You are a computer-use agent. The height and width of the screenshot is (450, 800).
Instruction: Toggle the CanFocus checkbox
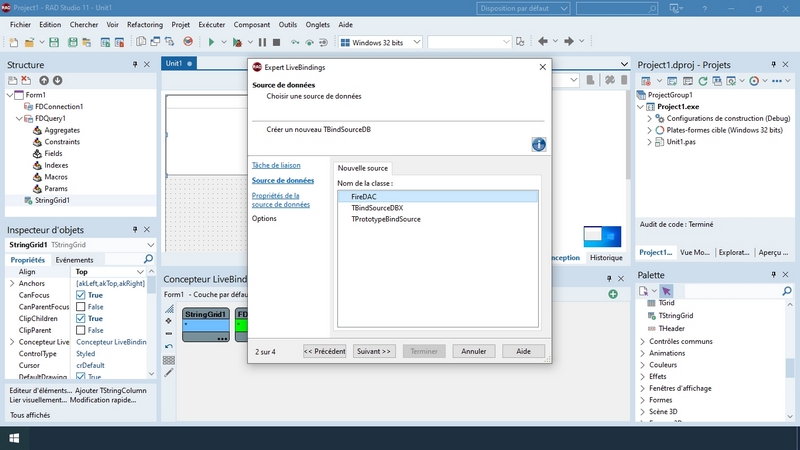(82, 295)
